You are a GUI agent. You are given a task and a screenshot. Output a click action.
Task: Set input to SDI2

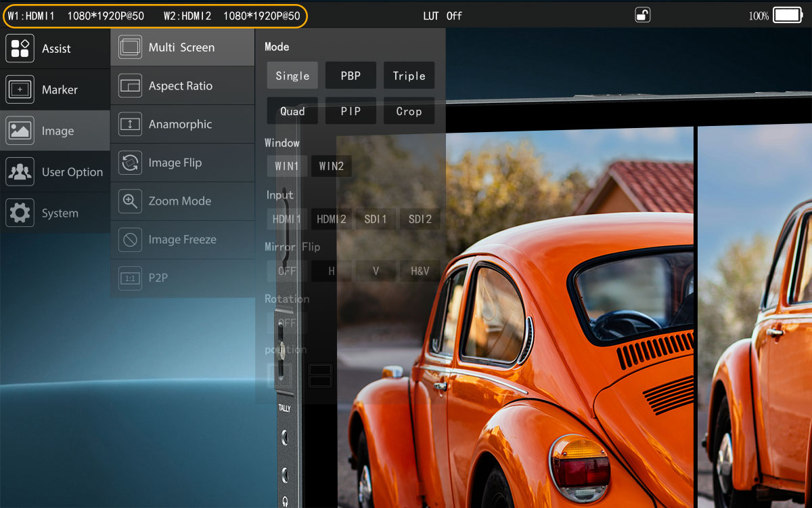tap(420, 219)
